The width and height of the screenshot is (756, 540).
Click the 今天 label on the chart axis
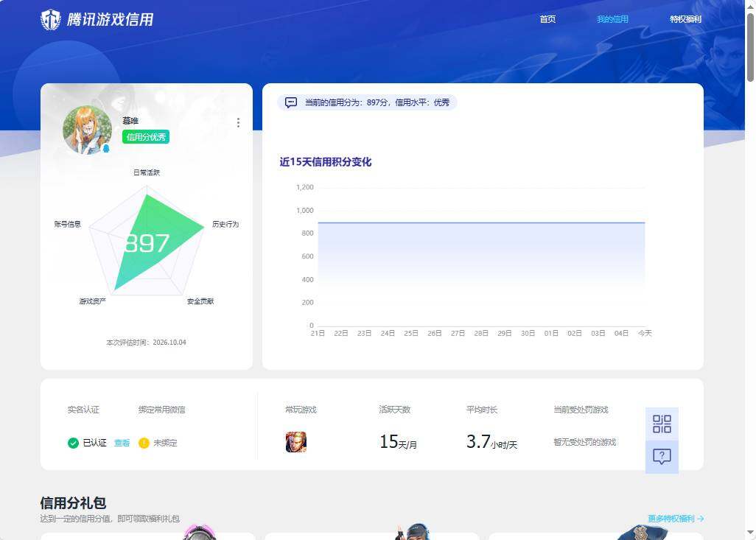click(645, 333)
